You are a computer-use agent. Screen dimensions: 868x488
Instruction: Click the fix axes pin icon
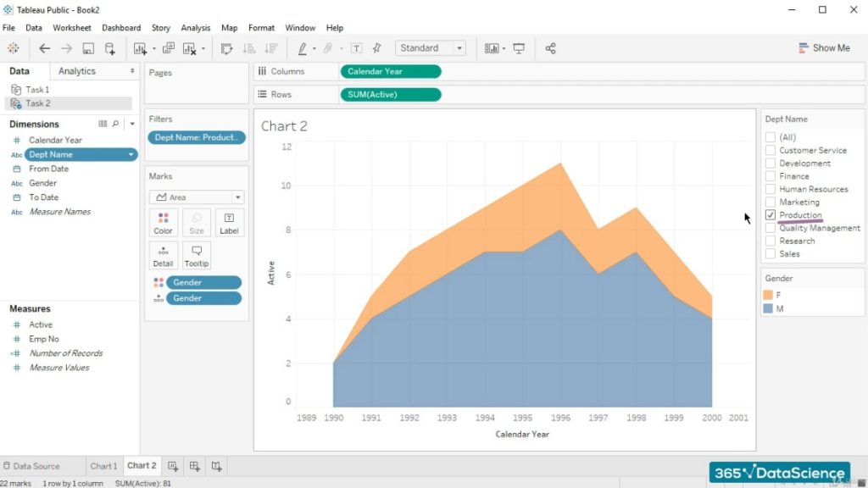tap(377, 48)
